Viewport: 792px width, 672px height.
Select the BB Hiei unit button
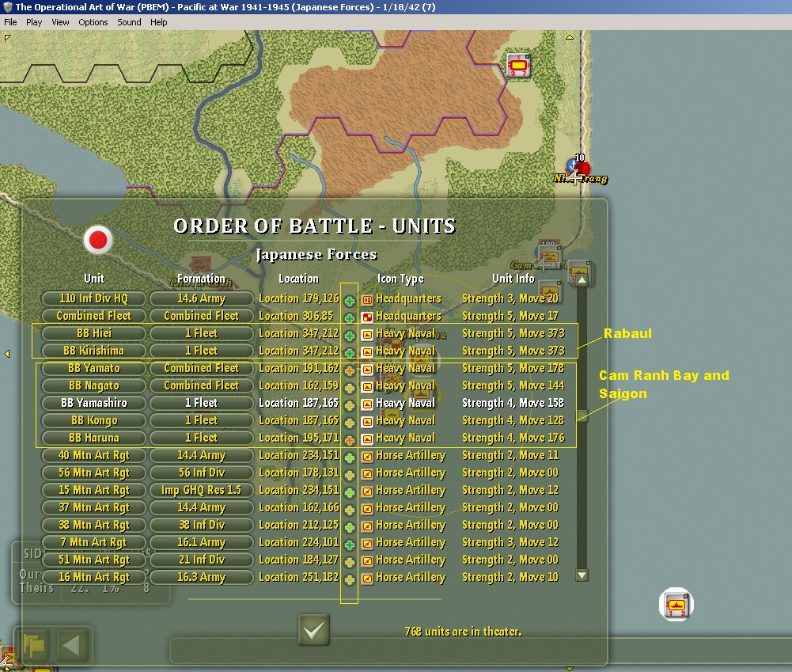tap(94, 333)
